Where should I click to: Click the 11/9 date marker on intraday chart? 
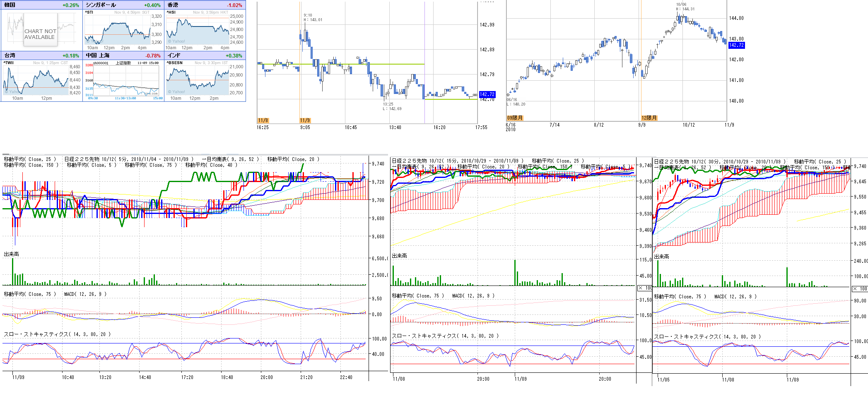click(x=305, y=120)
